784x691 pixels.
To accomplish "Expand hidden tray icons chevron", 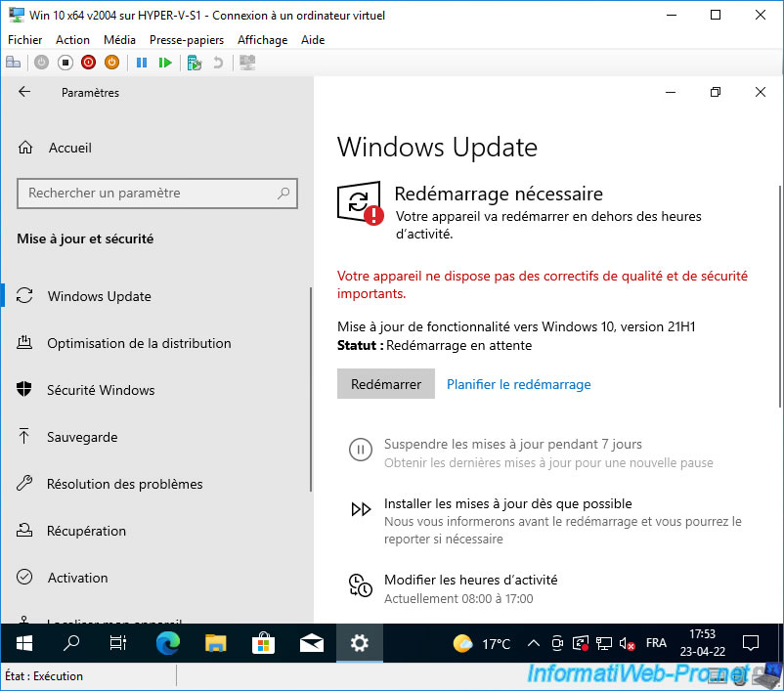I will pyautogui.click(x=534, y=643).
